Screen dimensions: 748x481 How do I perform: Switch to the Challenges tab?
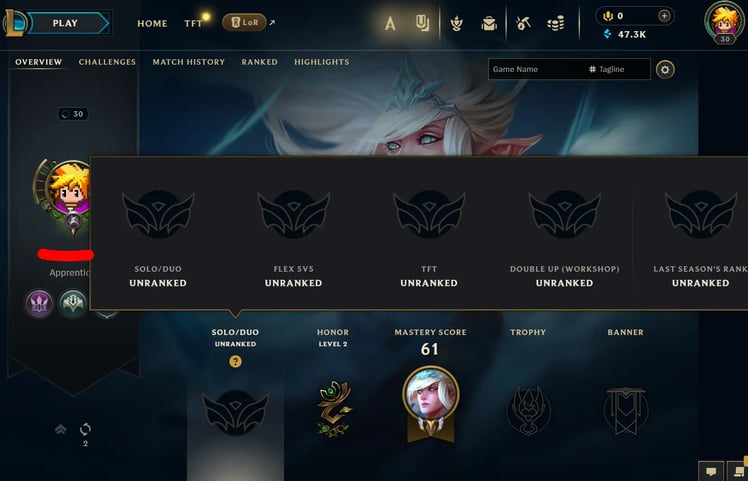click(107, 62)
